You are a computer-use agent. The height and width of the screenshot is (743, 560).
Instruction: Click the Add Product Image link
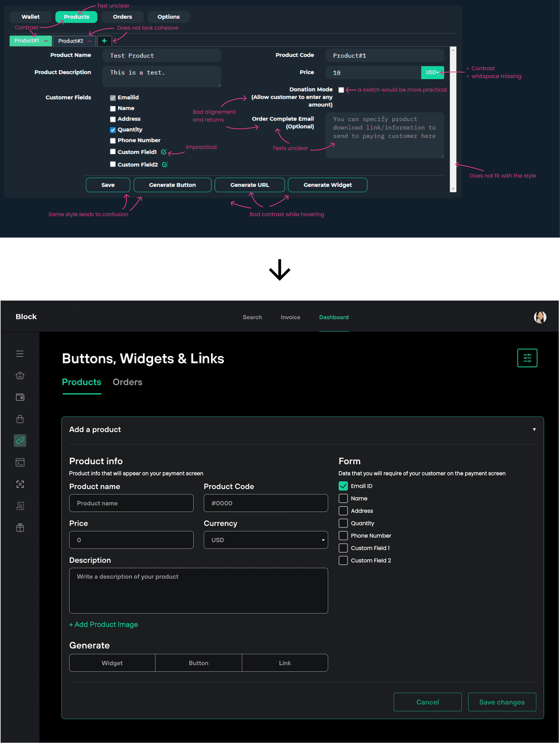(104, 625)
